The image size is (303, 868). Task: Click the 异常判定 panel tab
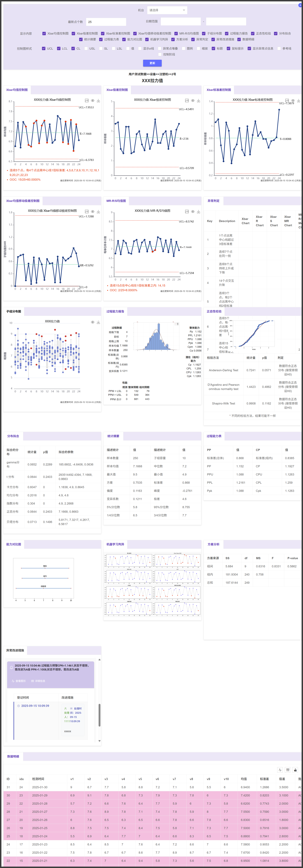(213, 201)
